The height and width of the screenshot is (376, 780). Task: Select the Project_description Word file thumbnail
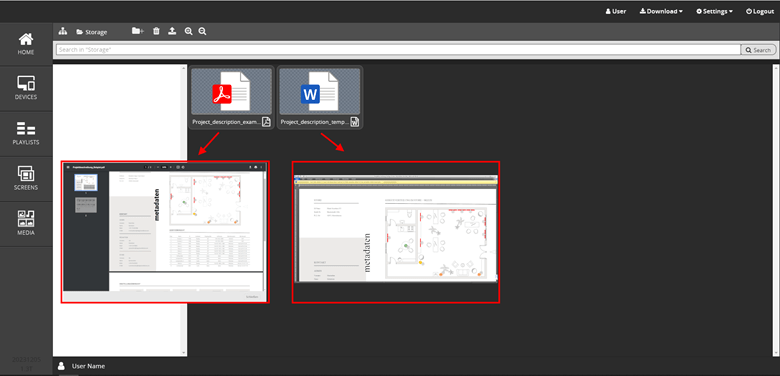point(320,97)
